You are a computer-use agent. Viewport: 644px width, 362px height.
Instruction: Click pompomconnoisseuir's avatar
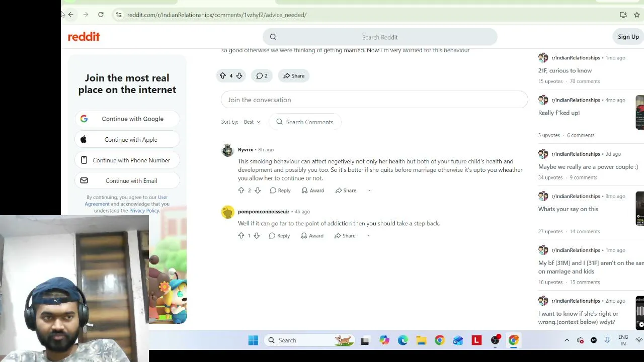[227, 212]
